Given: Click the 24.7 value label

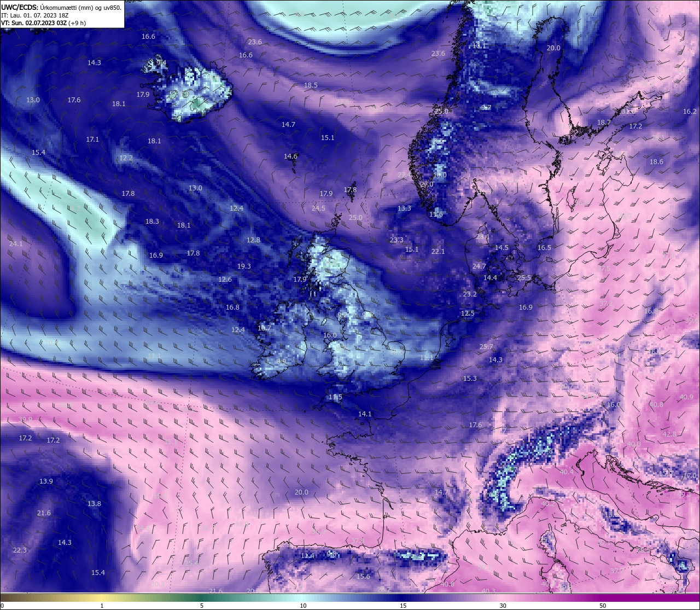Looking at the screenshot, I should 479,266.
